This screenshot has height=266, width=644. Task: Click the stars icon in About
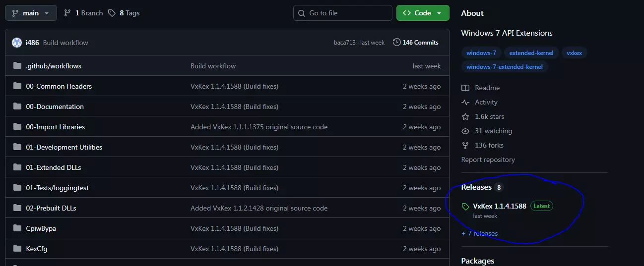tap(465, 116)
